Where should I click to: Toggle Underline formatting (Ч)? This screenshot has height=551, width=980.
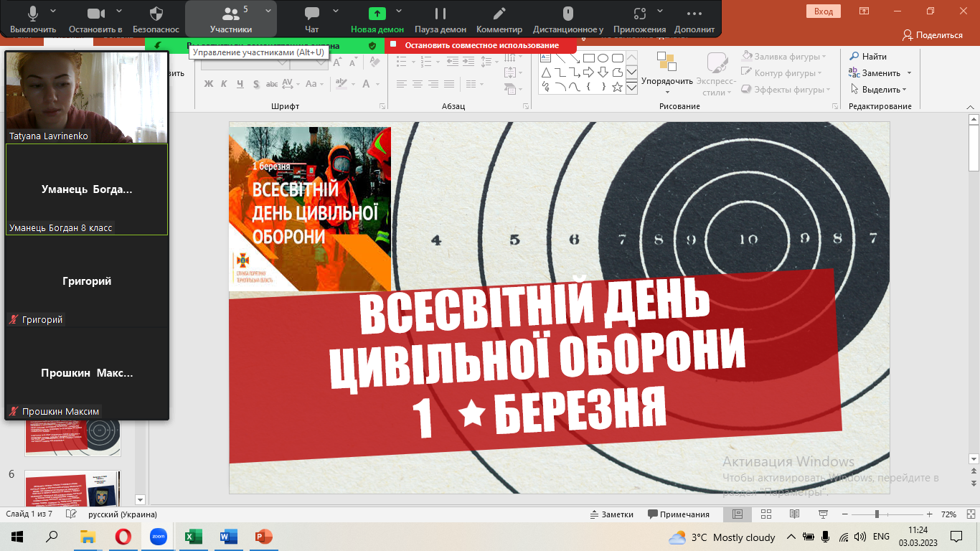[240, 84]
